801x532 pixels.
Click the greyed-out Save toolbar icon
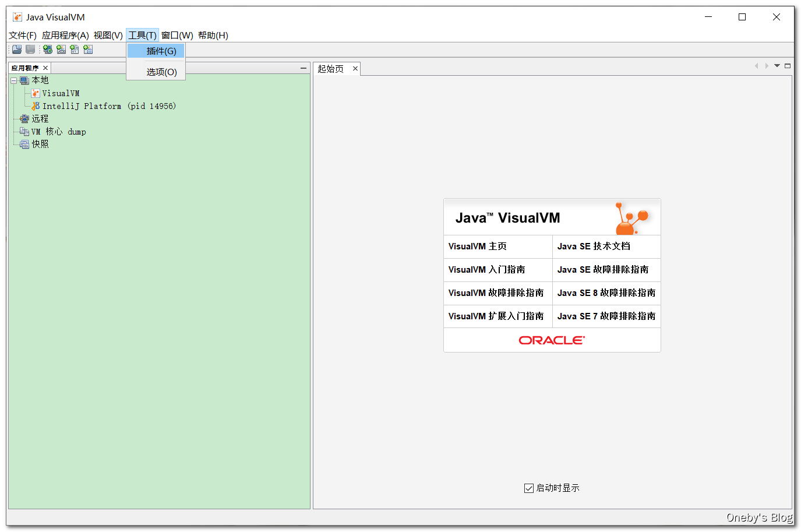pos(30,50)
